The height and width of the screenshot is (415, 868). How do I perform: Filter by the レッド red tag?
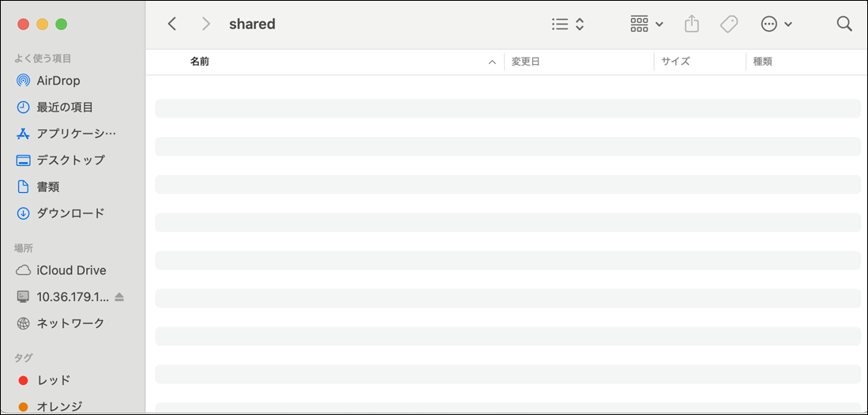click(53, 380)
